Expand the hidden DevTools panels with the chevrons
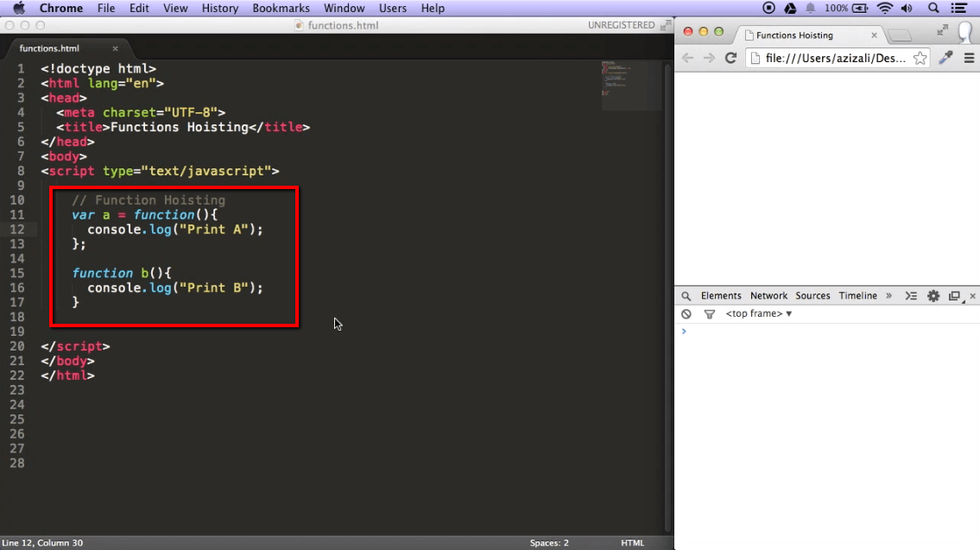 click(x=889, y=295)
